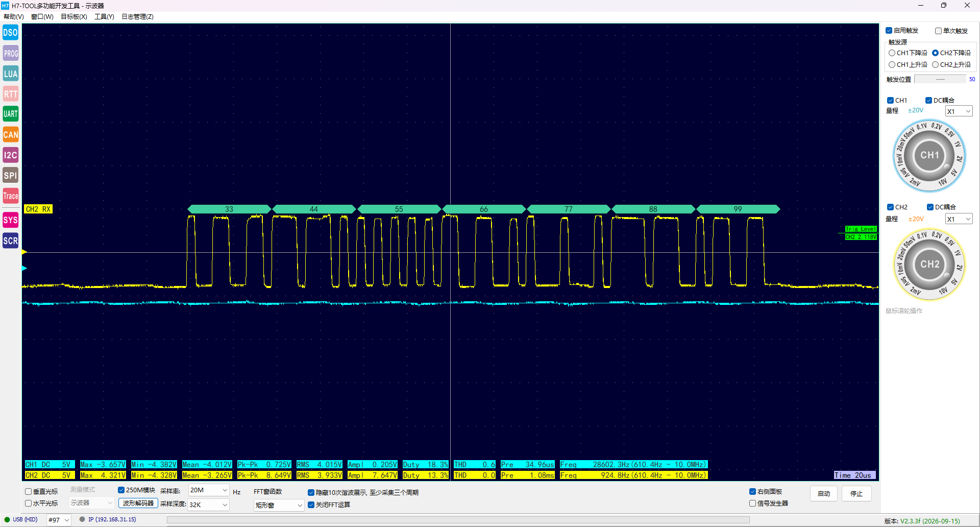Click the CH2 voltage range knob

929,265
